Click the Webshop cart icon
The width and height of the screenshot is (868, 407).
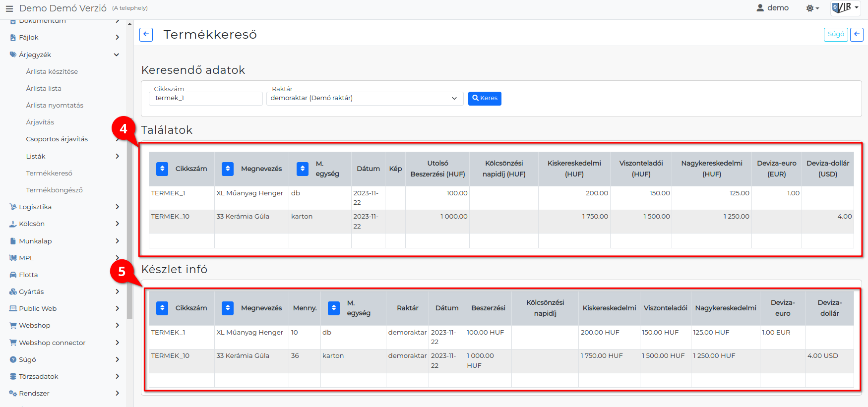tap(13, 326)
